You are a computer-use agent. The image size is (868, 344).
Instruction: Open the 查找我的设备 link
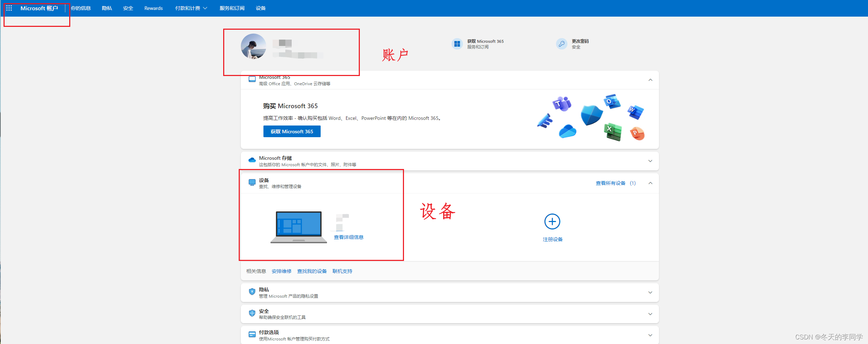pyautogui.click(x=312, y=271)
